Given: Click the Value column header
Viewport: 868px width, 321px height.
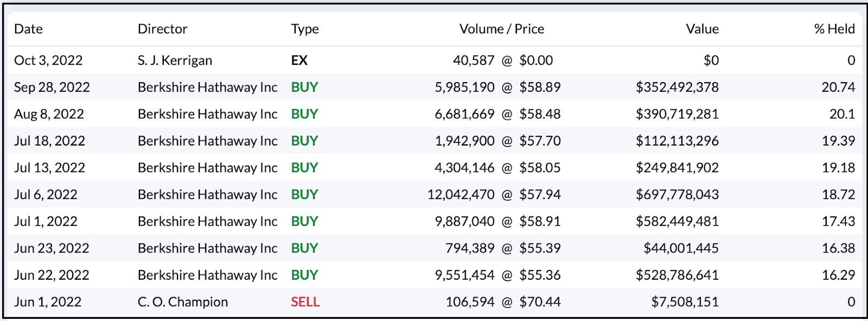Looking at the screenshot, I should tap(702, 29).
